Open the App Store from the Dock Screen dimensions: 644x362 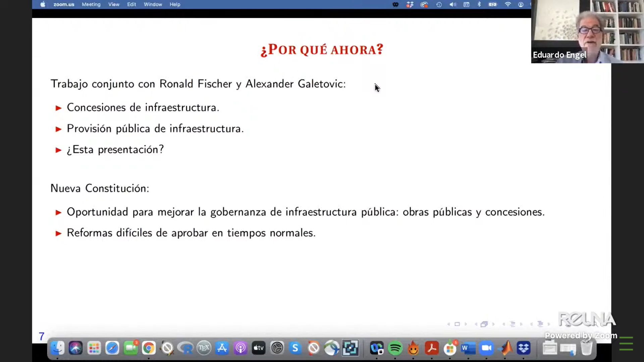click(222, 348)
